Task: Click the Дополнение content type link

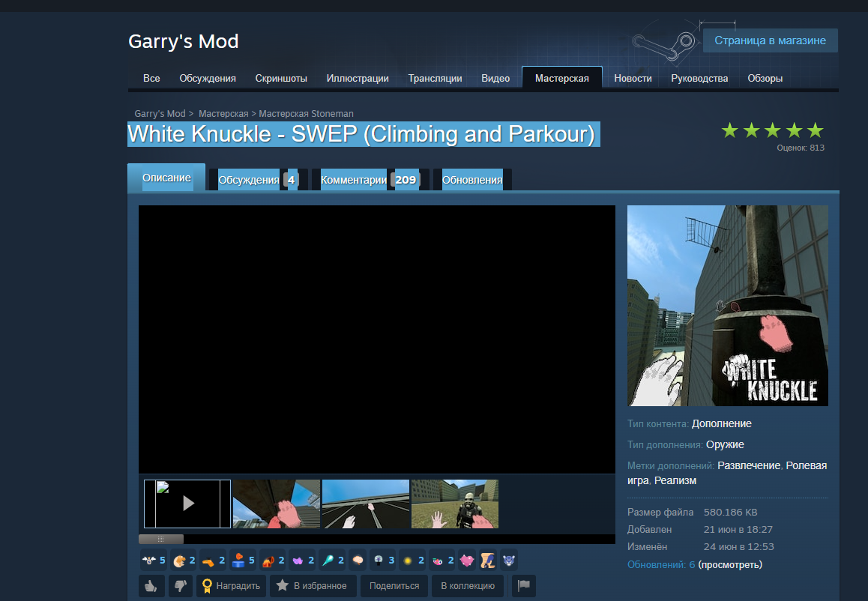Action: [722, 423]
